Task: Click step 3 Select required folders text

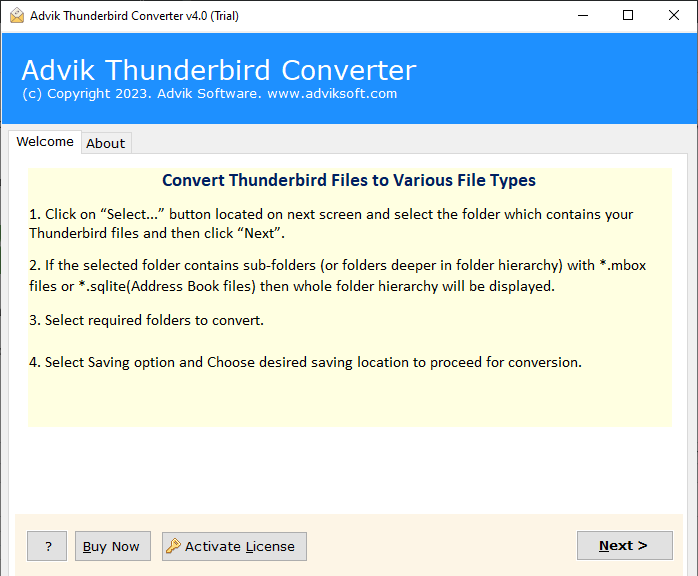Action: 146,320
